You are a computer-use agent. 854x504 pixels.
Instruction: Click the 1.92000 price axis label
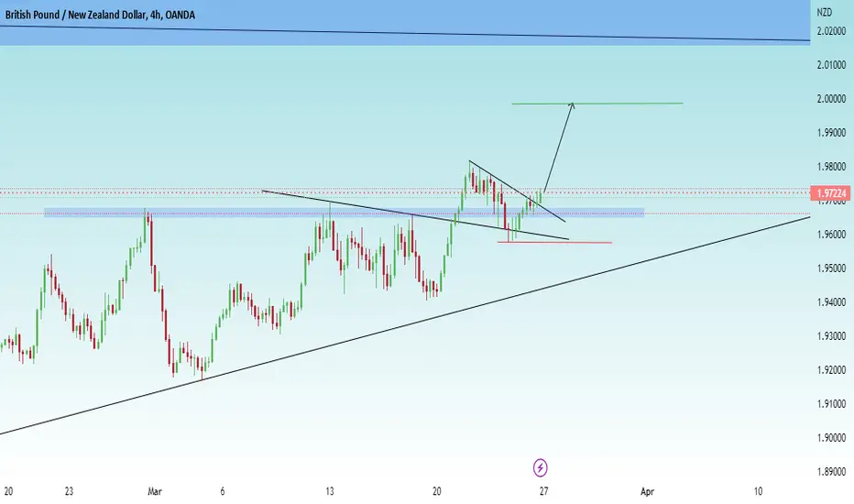click(x=831, y=370)
